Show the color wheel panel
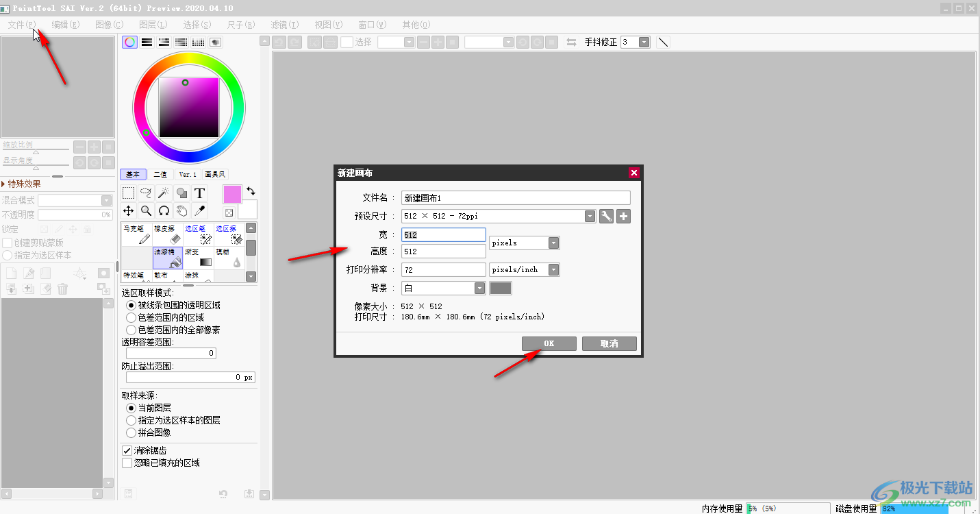The image size is (980, 514). point(129,42)
